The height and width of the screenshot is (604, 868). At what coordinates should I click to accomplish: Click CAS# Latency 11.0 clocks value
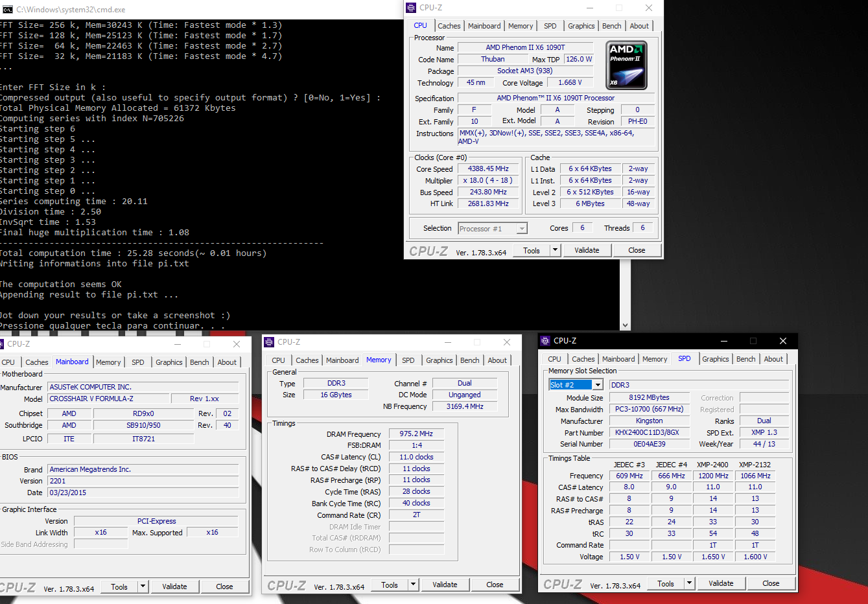click(416, 457)
